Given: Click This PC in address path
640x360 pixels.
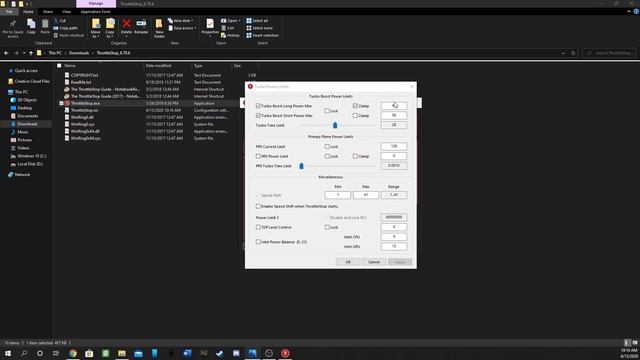Looking at the screenshot, I should pyautogui.click(x=55, y=53).
